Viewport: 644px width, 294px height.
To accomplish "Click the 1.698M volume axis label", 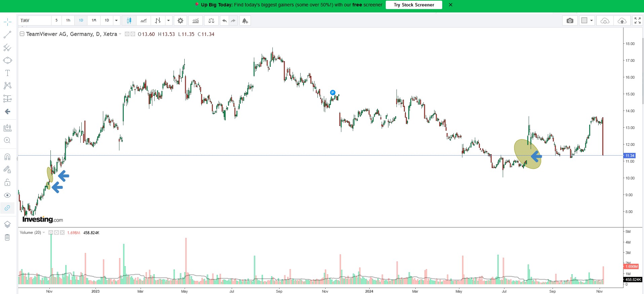I will pyautogui.click(x=631, y=266).
